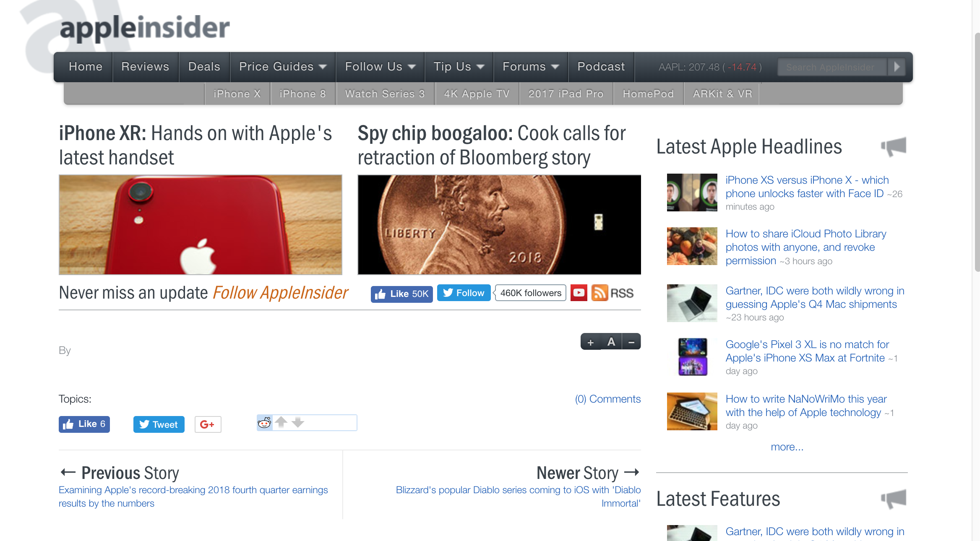Image resolution: width=980 pixels, height=541 pixels.
Task: Click the Reddit downvote arrow
Action: 298,422
